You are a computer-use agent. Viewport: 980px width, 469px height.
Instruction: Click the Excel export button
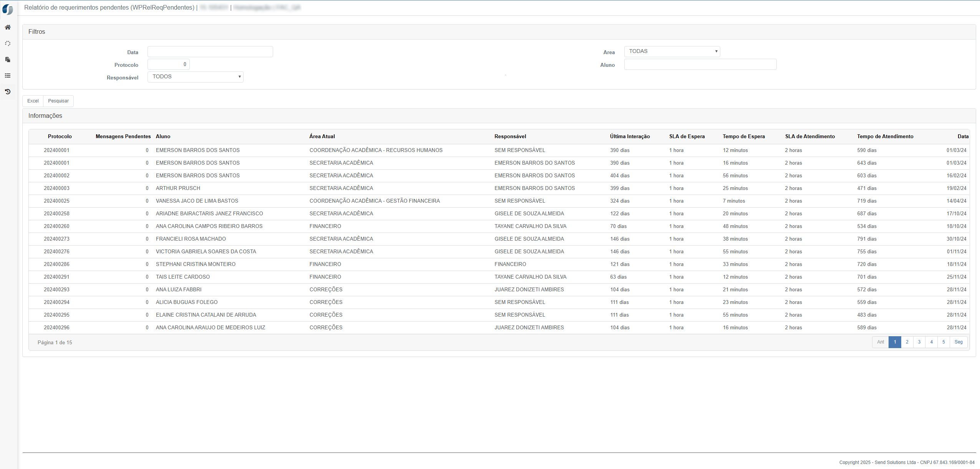point(33,101)
